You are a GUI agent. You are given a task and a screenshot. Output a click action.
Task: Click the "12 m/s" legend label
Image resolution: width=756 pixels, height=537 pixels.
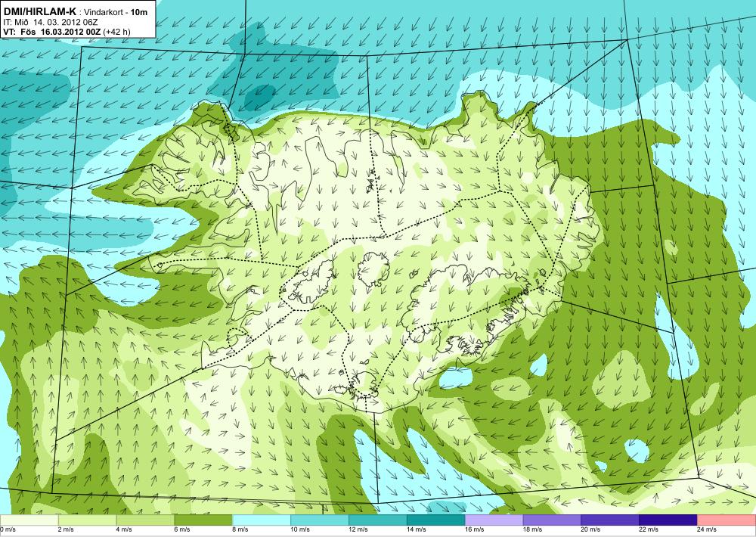tap(358, 529)
